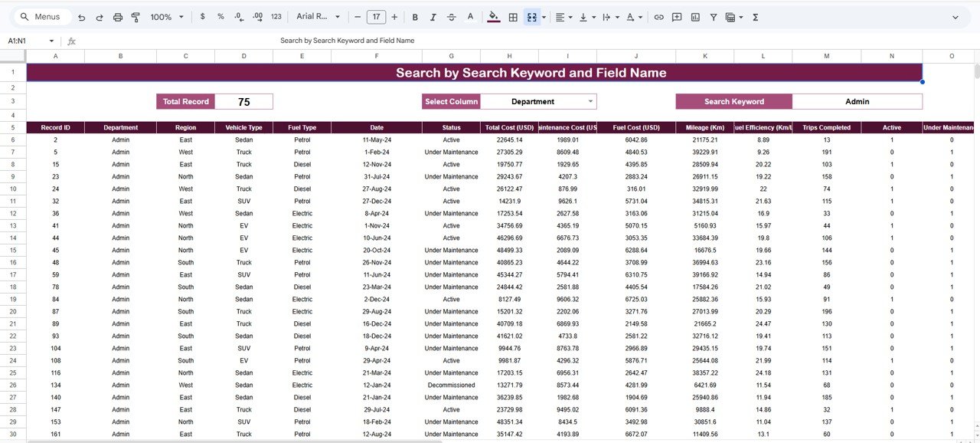Open the zoom level dropdown
This screenshot has height=443, width=980.
[x=165, y=16]
